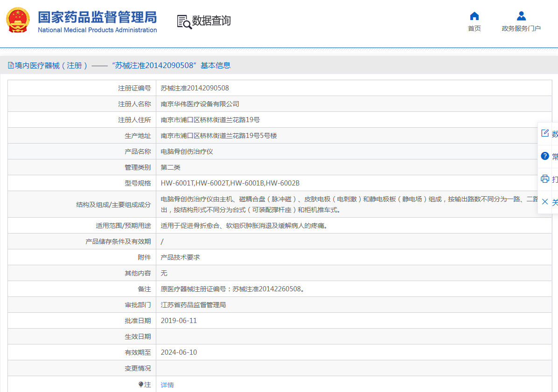Select the 无 value in 其他内容 row
558x392 pixels.
(x=164, y=273)
